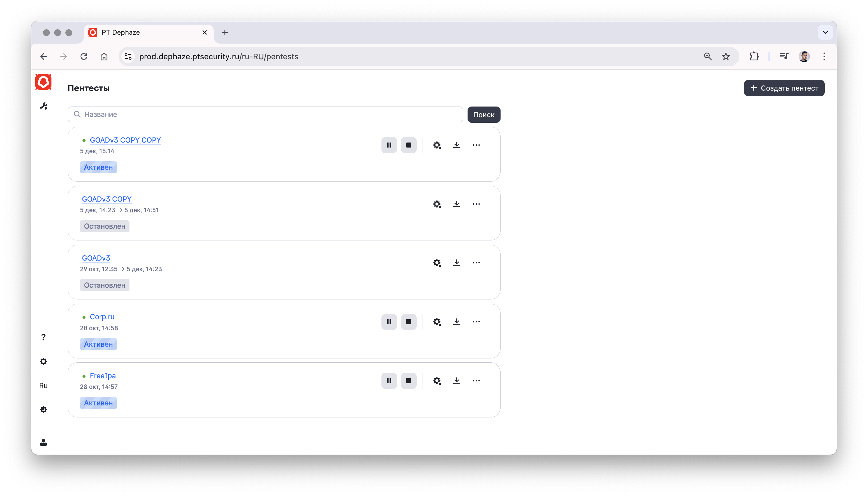Open more options for GOADv3 COPY COPY

(x=476, y=145)
